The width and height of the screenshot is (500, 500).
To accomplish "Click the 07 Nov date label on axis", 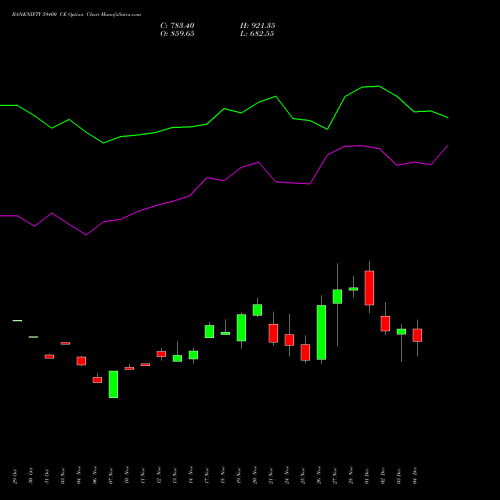I will 111,476.
